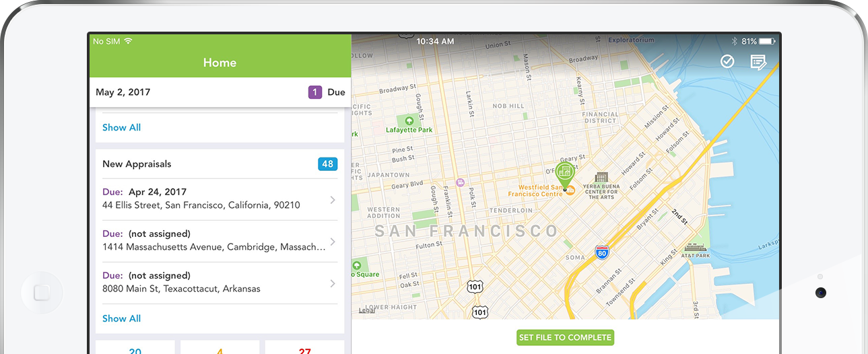Click the SAN FRANCISCO map label

[467, 232]
